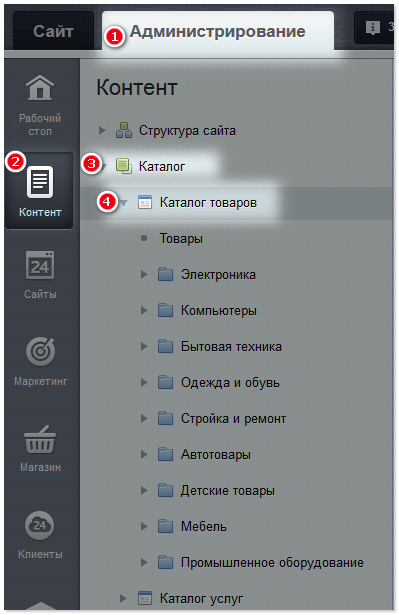Open the Электроника section

(218, 275)
